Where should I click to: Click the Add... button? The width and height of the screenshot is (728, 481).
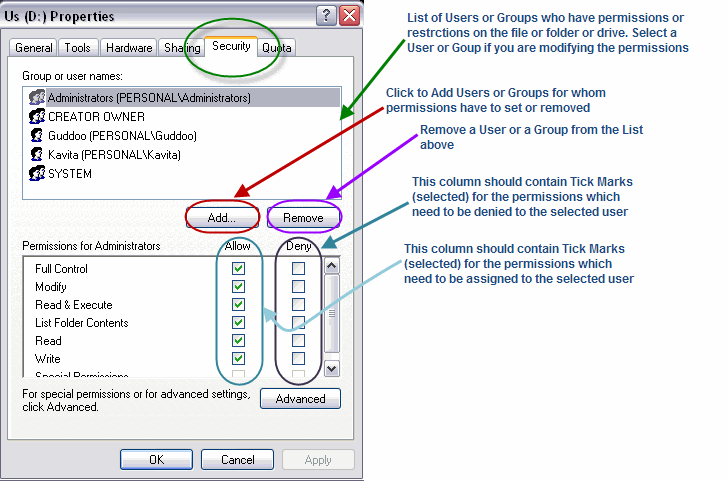click(222, 217)
